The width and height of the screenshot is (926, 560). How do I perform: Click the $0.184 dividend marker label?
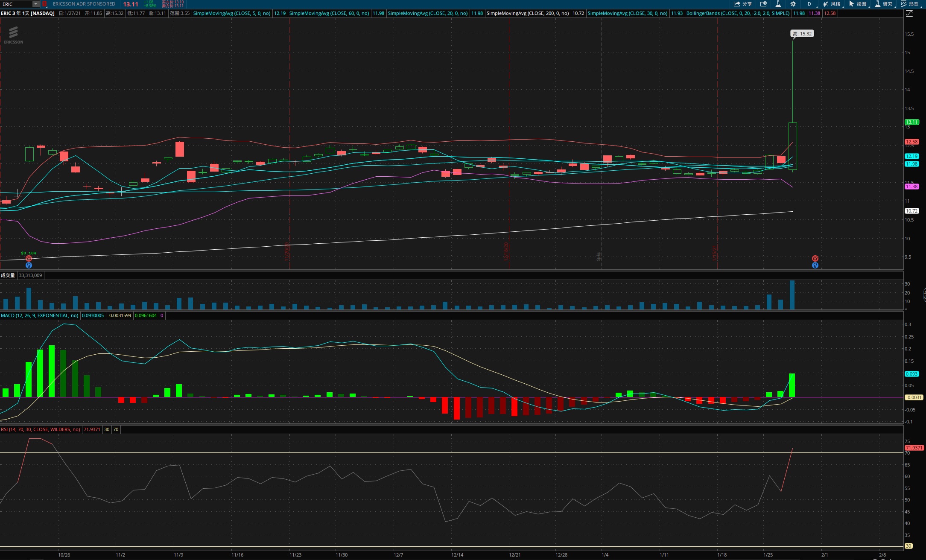(29, 253)
